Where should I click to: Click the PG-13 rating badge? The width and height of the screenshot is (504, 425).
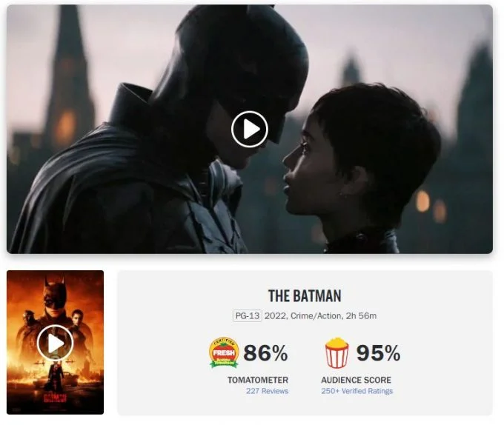click(x=247, y=316)
